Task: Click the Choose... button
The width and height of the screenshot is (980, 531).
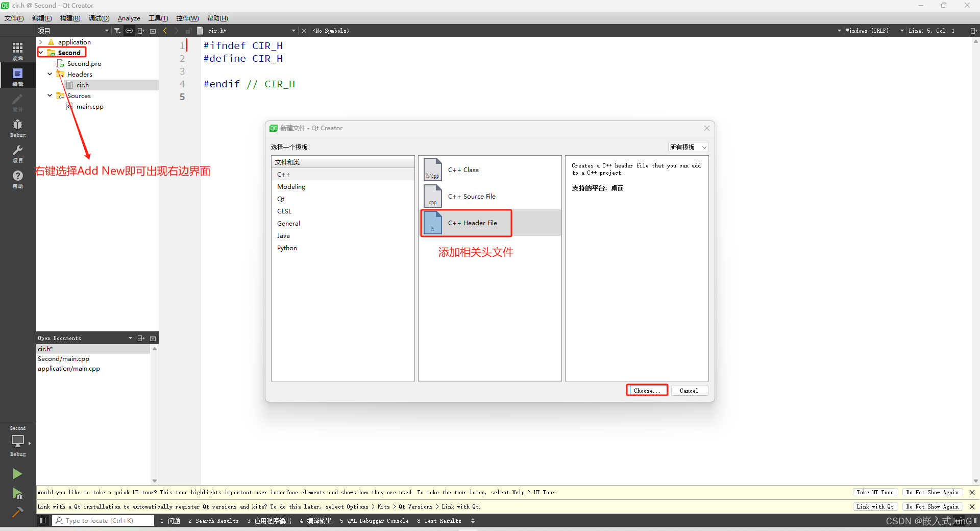Action: point(647,390)
